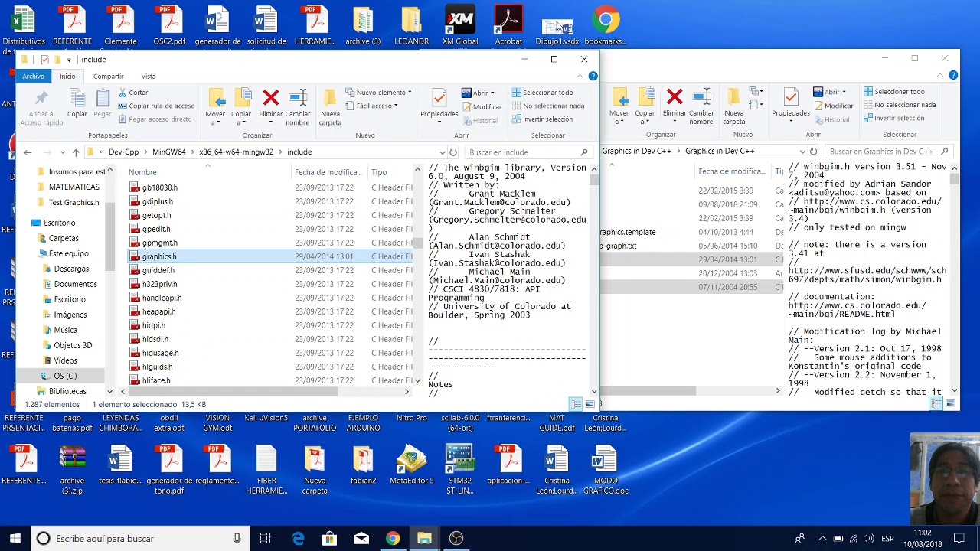This screenshot has height=551, width=980.
Task: Open Este equipo in navigation pane
Action: click(68, 253)
